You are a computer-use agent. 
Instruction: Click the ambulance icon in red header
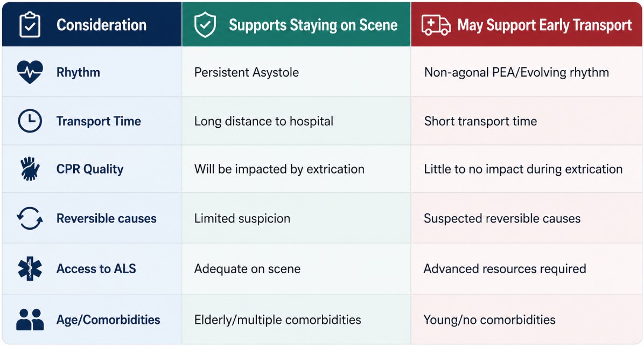[x=436, y=25]
